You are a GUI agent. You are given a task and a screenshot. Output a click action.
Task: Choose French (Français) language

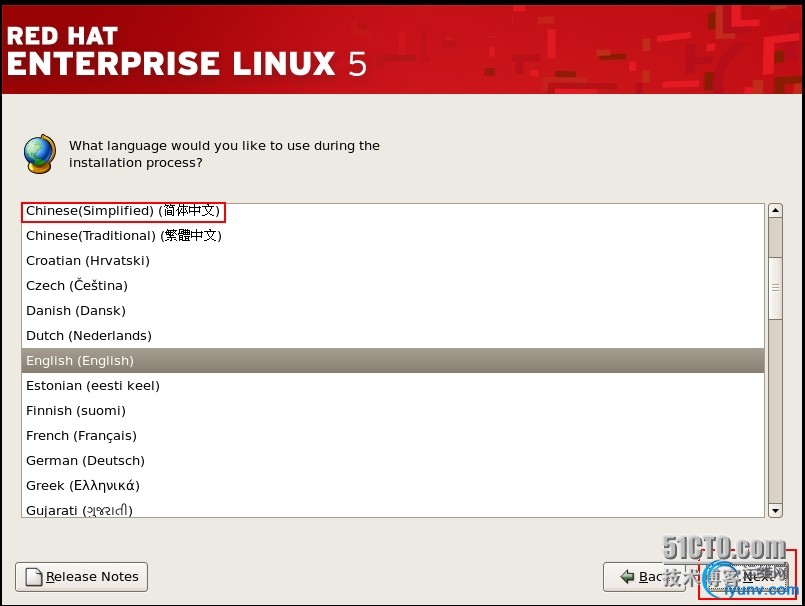(x=393, y=435)
